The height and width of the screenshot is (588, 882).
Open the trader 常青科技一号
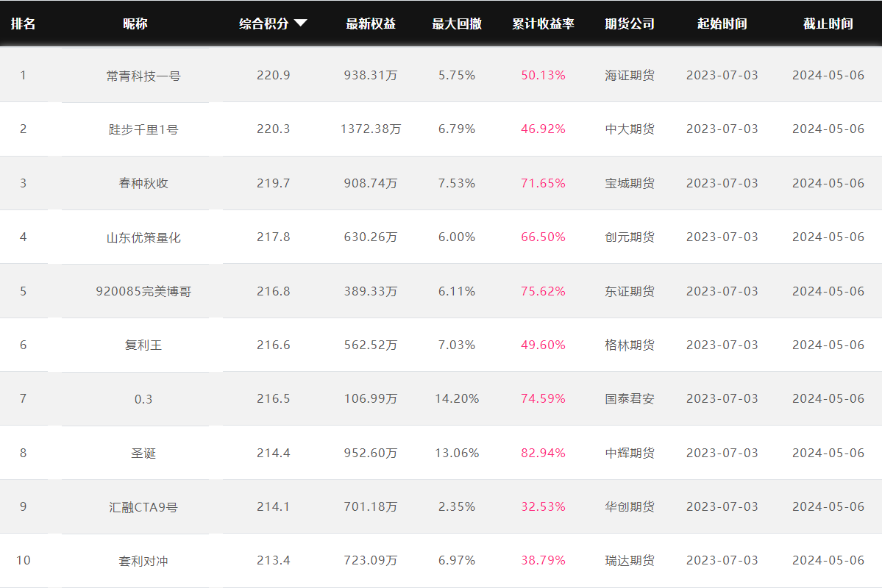143,76
